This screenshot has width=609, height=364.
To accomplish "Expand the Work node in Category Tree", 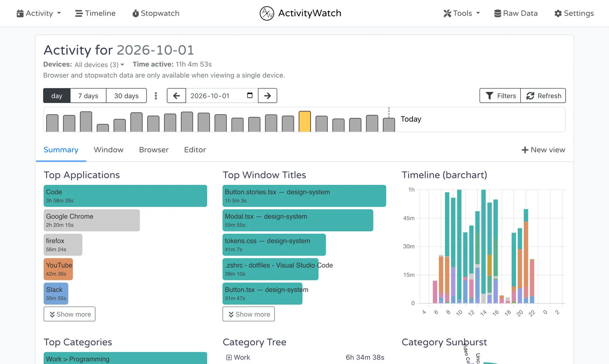I will (229, 358).
